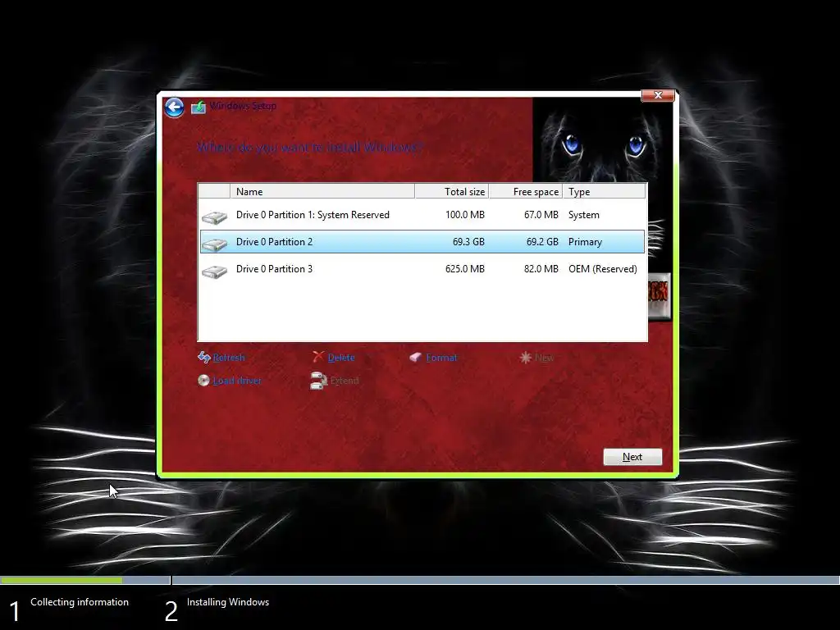Click the green setup progress bar
The width and height of the screenshot is (840, 630).
coord(61,580)
